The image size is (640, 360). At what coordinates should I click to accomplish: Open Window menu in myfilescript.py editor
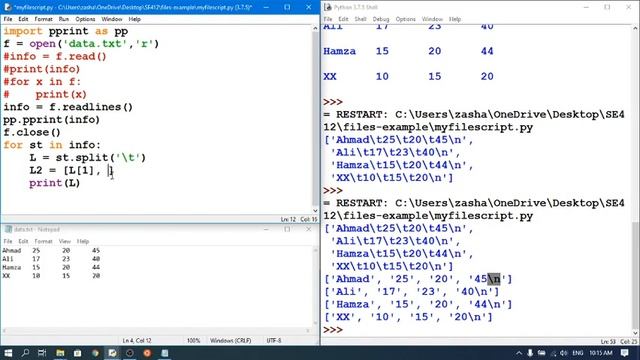coord(111,19)
